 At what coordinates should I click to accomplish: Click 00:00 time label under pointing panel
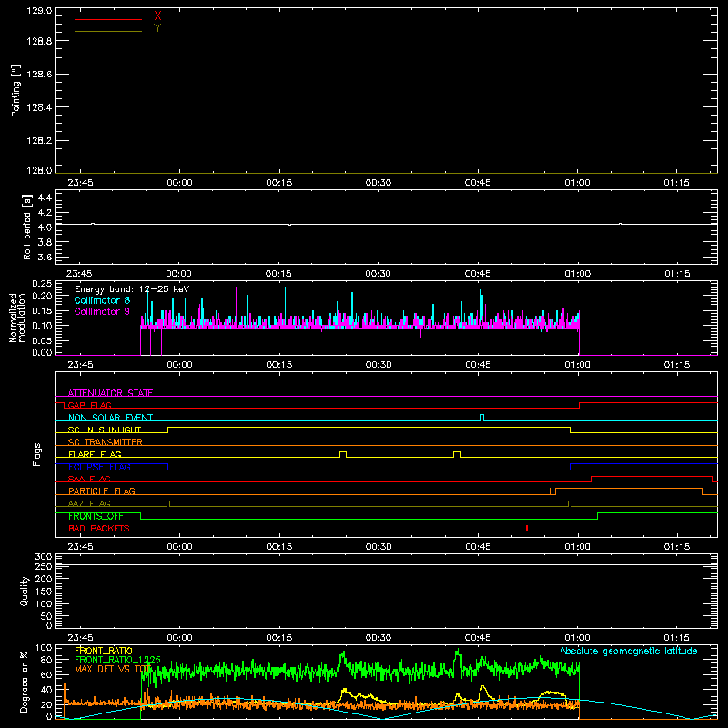pos(179,183)
